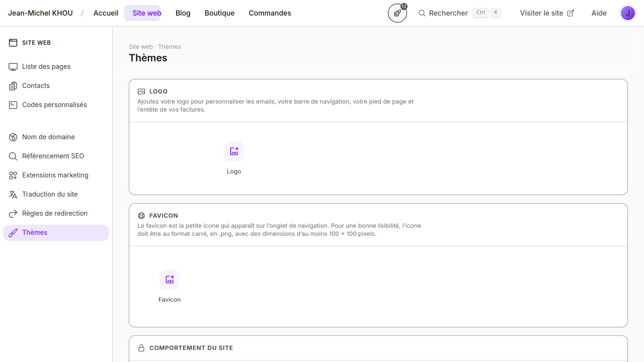Click the external link icon next to Visiter le site
This screenshot has height=362, width=644.
point(571,13)
